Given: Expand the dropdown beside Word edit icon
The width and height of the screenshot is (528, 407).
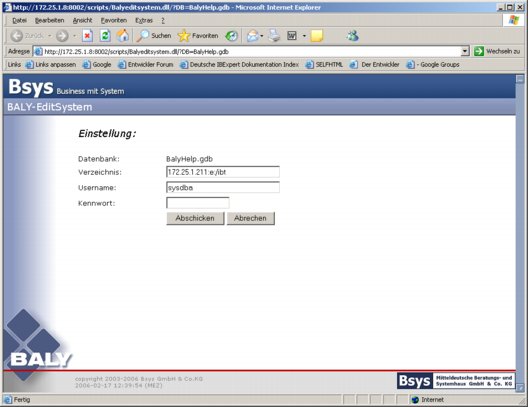Looking at the screenshot, I should [x=304, y=36].
